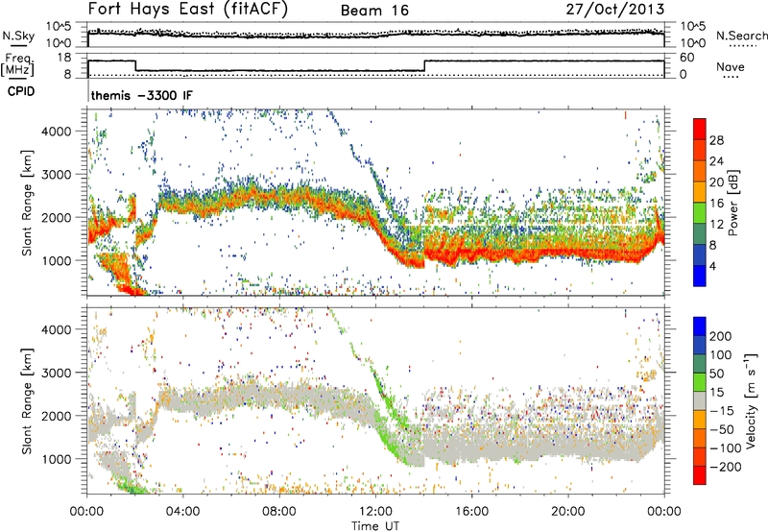Click the '18' frequency axis tick
The image size is (768, 532).
coord(63,58)
